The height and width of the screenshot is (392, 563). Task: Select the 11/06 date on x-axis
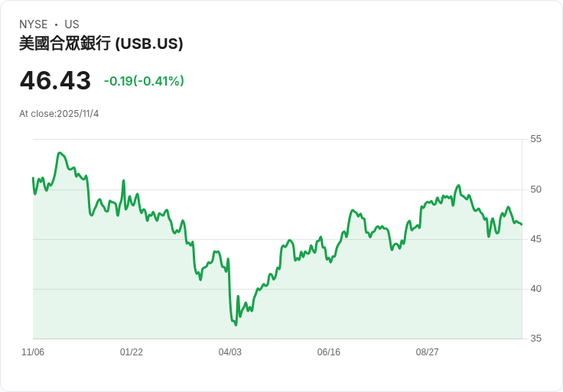click(x=33, y=352)
